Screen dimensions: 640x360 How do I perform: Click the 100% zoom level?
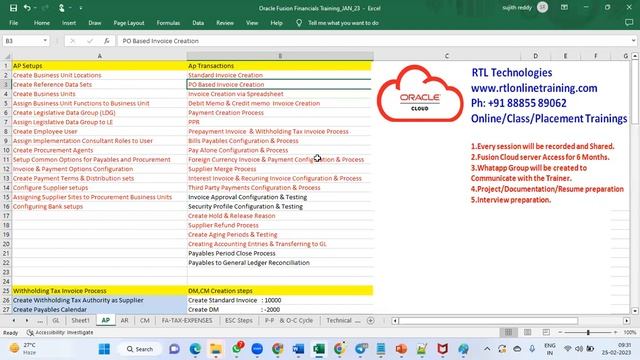coord(629,333)
